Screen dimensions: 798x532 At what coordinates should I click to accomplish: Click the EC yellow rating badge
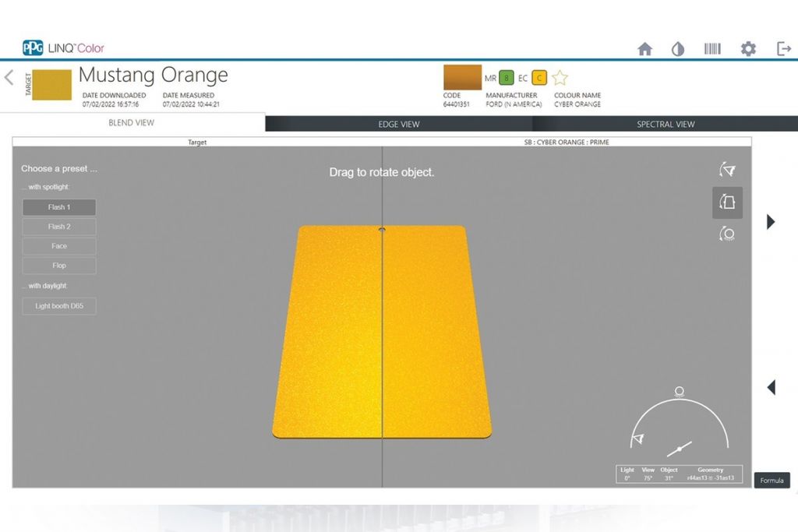tap(539, 78)
